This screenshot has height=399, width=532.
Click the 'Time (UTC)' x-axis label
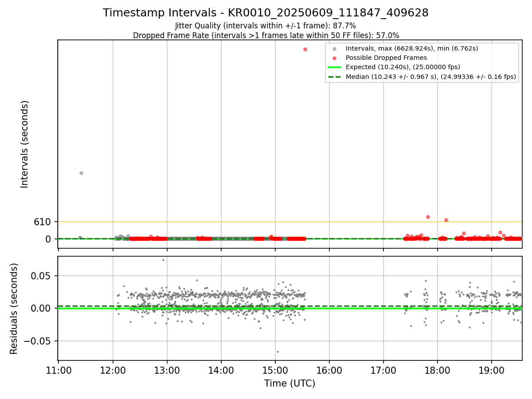click(x=290, y=383)
